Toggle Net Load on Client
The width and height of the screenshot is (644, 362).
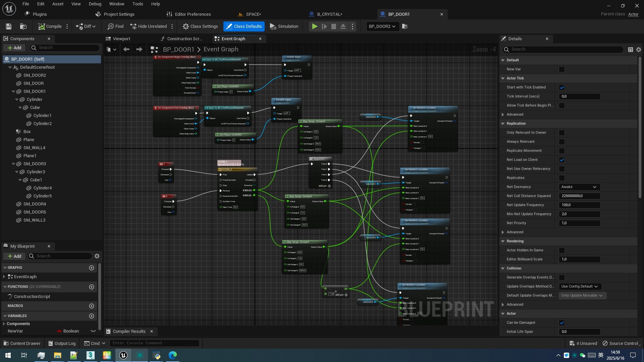pos(562,160)
